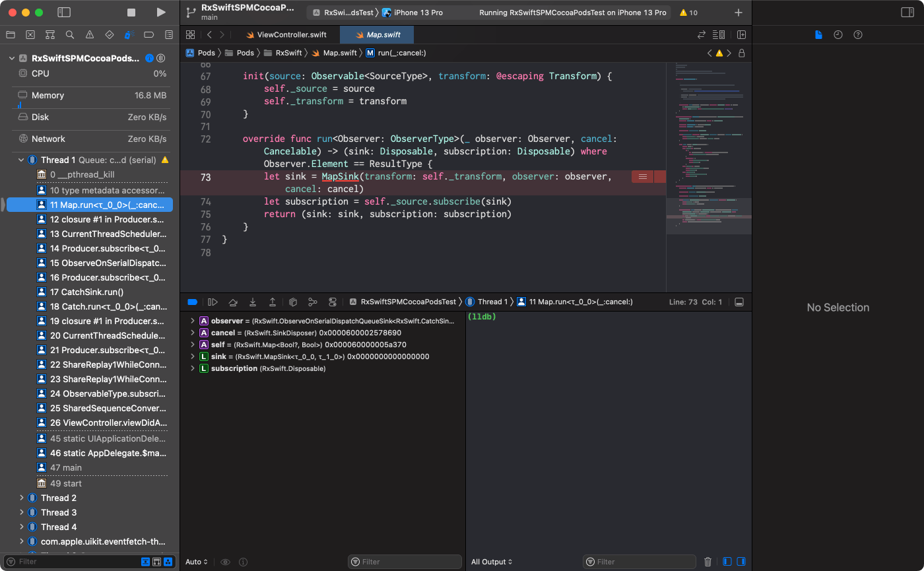
Task: Open the warnings indicator showing 10
Action: coord(688,13)
